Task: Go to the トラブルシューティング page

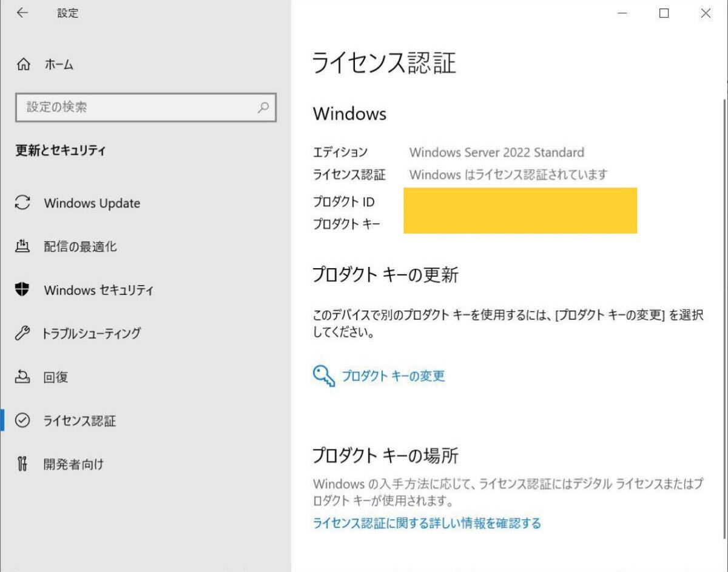Action: coord(92,333)
